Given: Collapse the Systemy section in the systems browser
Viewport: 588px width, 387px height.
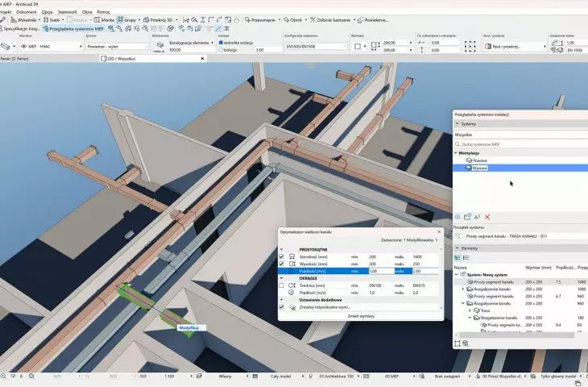Looking at the screenshot, I should (458, 124).
